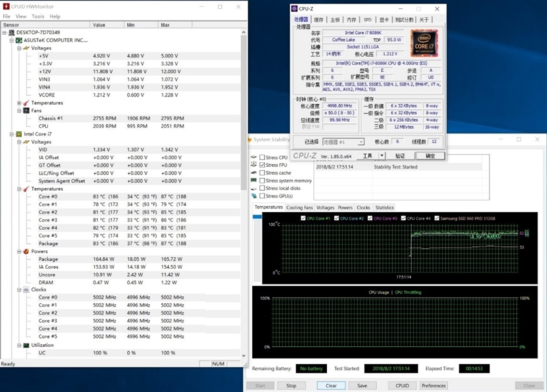Viewport: 547px width, 392px height.
Task: Open the CPU-Z processor selection dropdown
Action: (361, 142)
